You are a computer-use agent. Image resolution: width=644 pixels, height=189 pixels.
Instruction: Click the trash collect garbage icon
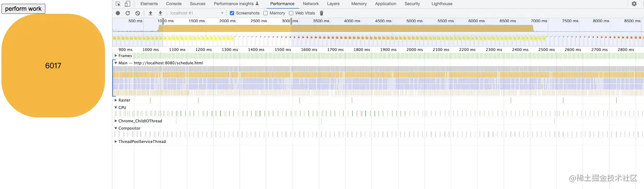[x=322, y=13]
